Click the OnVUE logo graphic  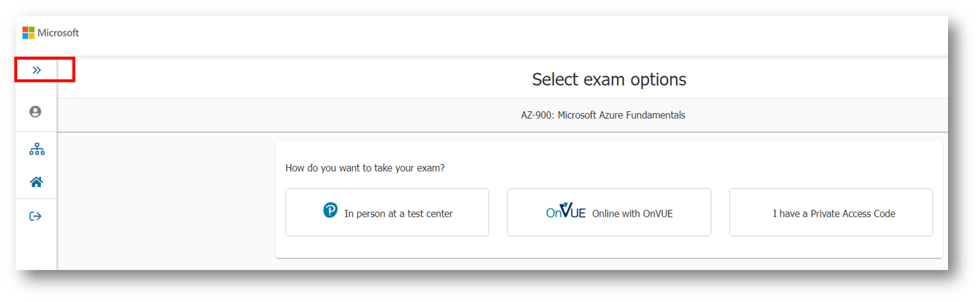point(566,211)
